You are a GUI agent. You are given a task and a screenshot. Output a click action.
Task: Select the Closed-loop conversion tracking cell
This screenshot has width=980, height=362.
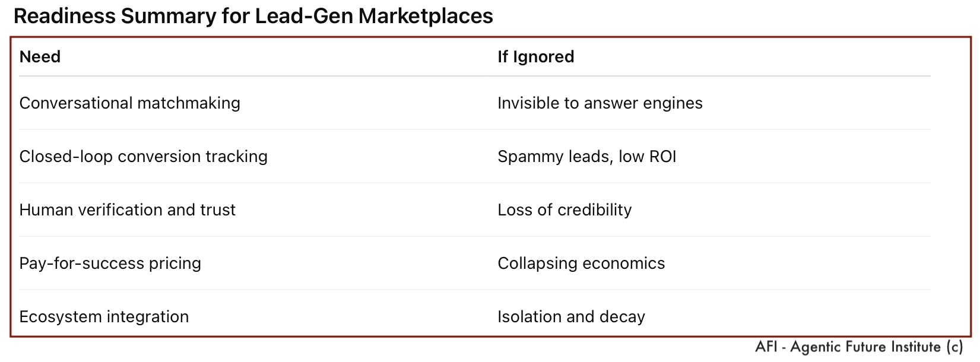pyautogui.click(x=143, y=157)
